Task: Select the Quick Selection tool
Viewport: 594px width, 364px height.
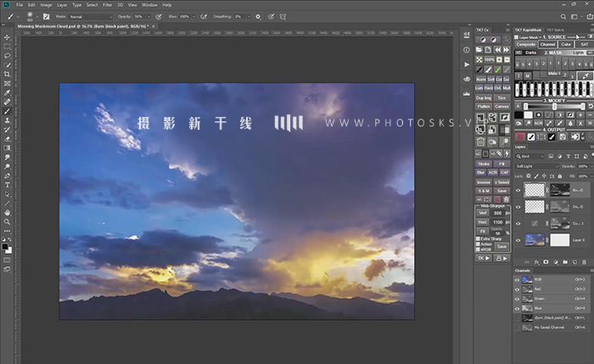Action: point(7,65)
